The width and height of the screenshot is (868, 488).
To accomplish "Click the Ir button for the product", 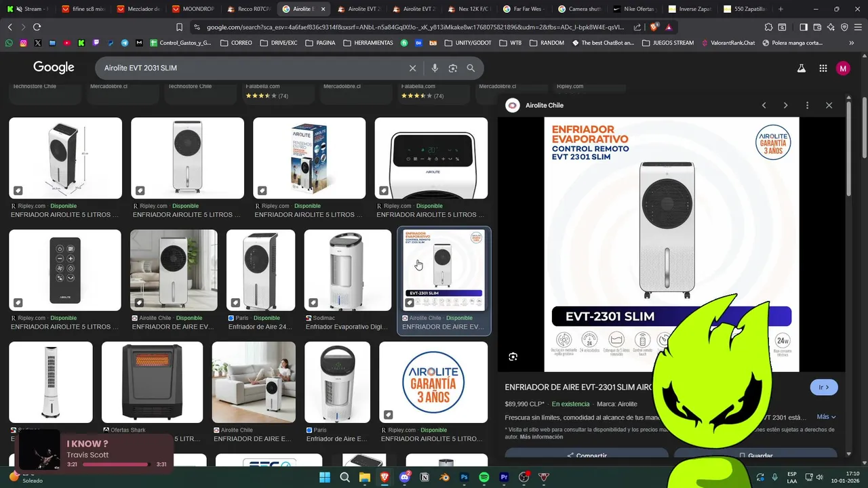I will click(824, 387).
